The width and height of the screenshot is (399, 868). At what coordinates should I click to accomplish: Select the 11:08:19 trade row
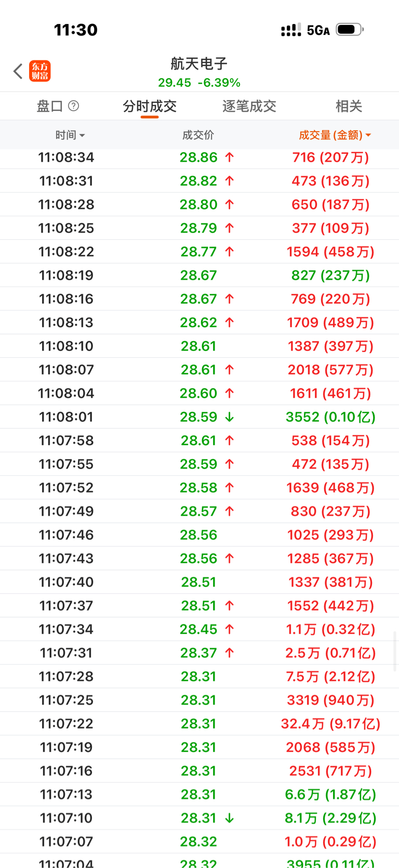point(199,275)
